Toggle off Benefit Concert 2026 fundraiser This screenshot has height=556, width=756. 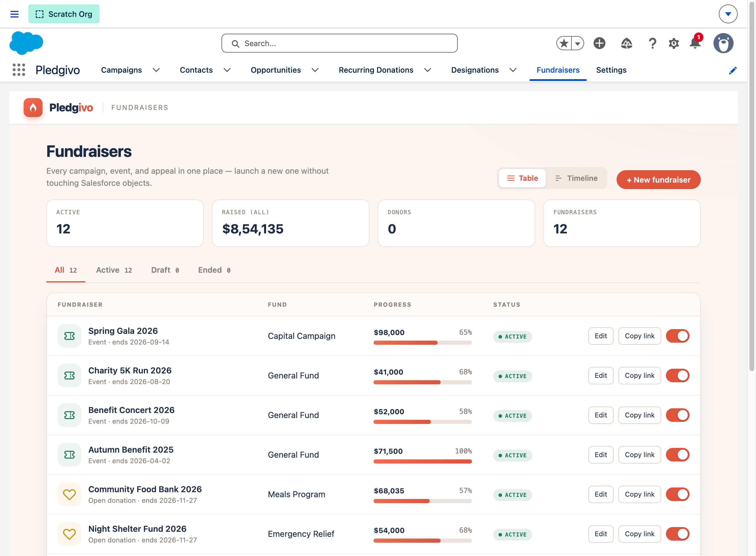[678, 415]
